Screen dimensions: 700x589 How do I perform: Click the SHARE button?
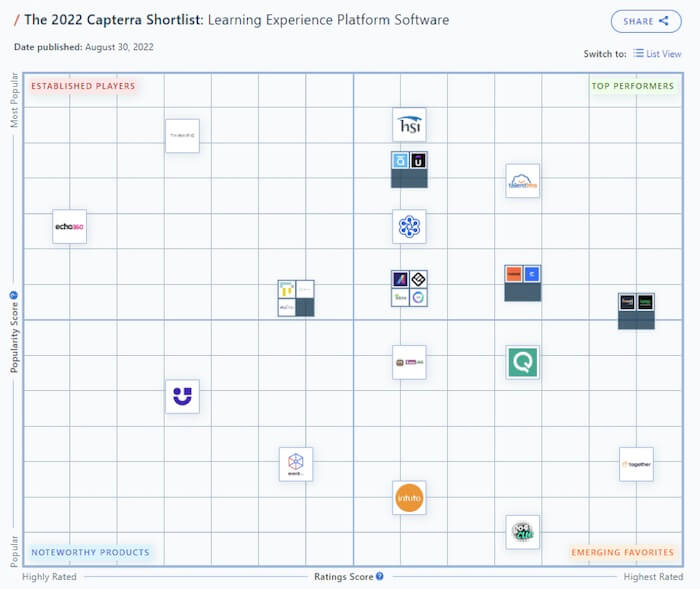click(646, 21)
